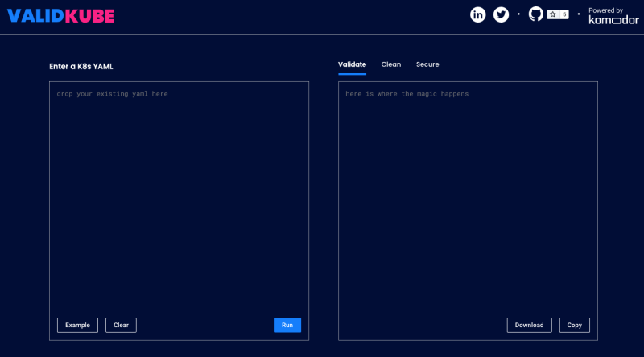Open the GitHub octocat icon
Viewport: 644px width, 357px height.
coord(535,14)
